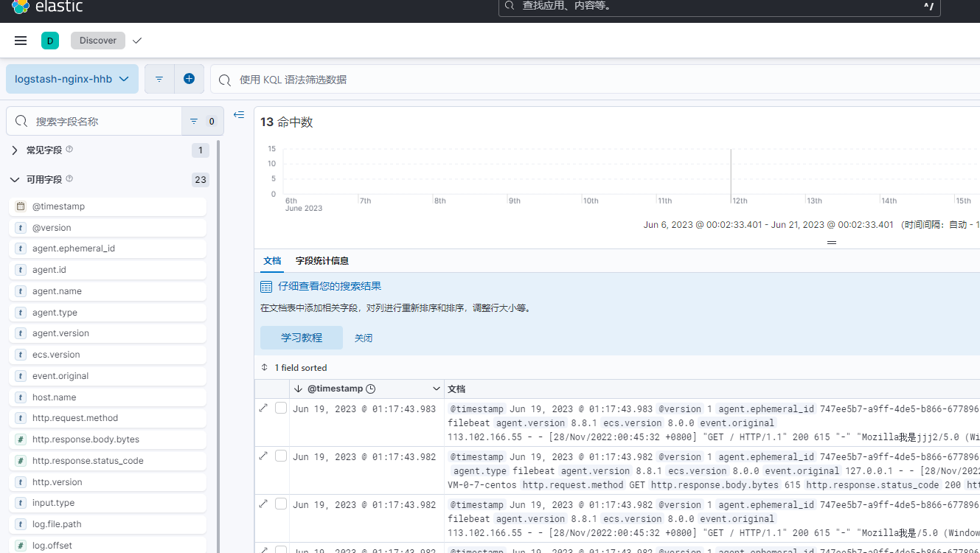Select checkbox for second row 01:17:43.982

click(x=281, y=456)
